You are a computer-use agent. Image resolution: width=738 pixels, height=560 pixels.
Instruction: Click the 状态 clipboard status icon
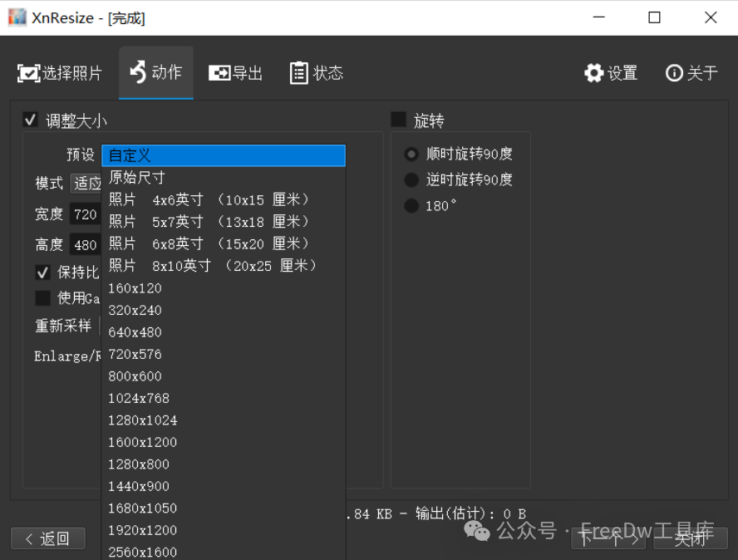tap(298, 73)
